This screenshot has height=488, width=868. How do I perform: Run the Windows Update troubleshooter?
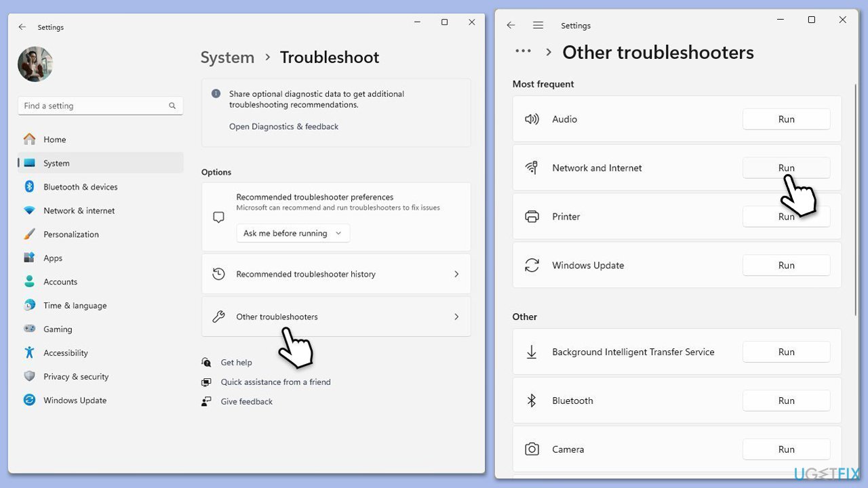tap(786, 266)
